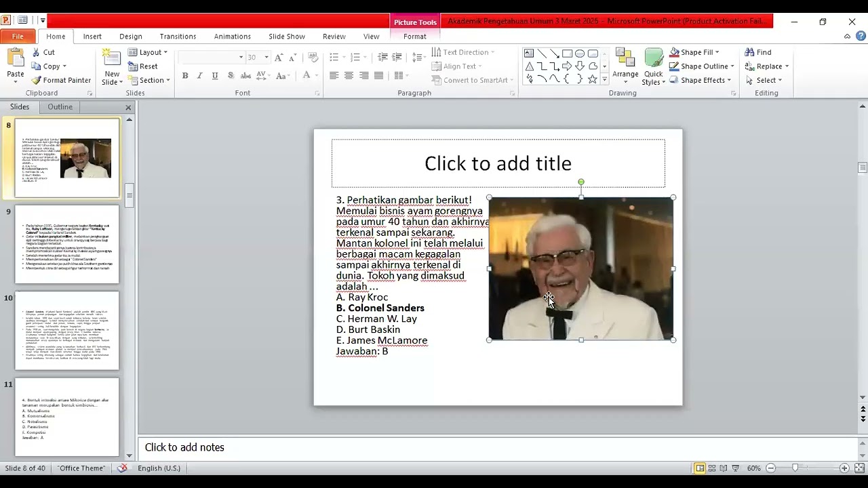
Task: Toggle Normal view in status bar
Action: (700, 468)
